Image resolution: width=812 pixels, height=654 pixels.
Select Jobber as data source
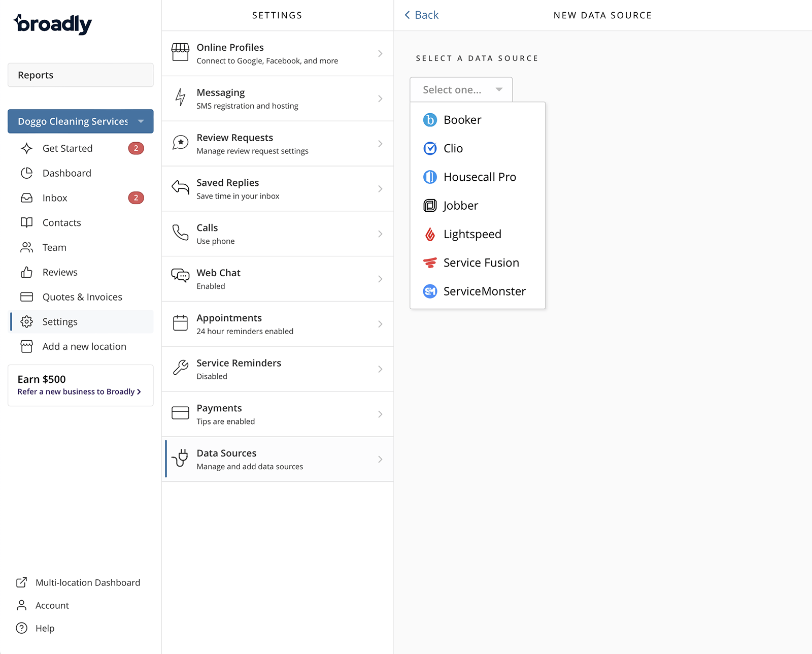pos(478,206)
